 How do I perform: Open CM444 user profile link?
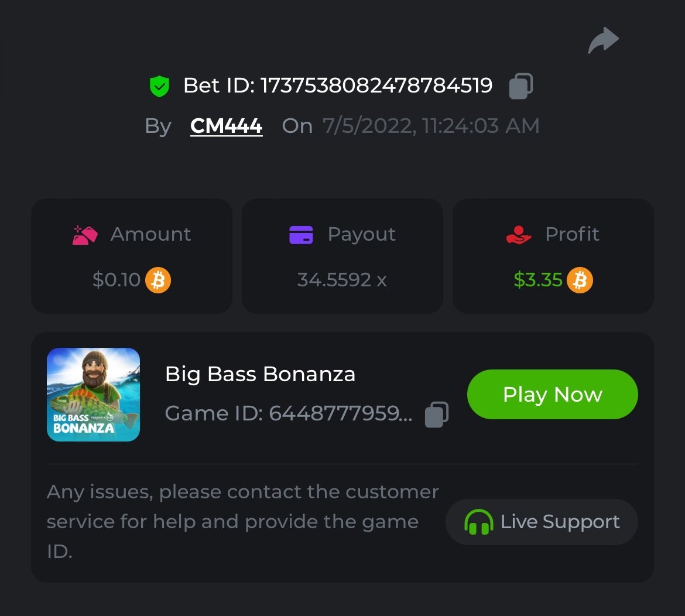click(x=226, y=126)
